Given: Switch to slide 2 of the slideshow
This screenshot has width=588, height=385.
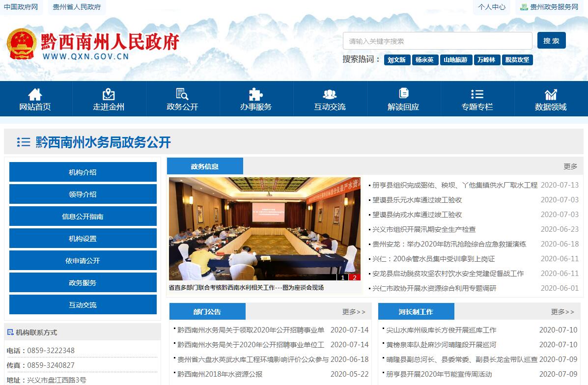Looking at the screenshot, I should [354, 277].
